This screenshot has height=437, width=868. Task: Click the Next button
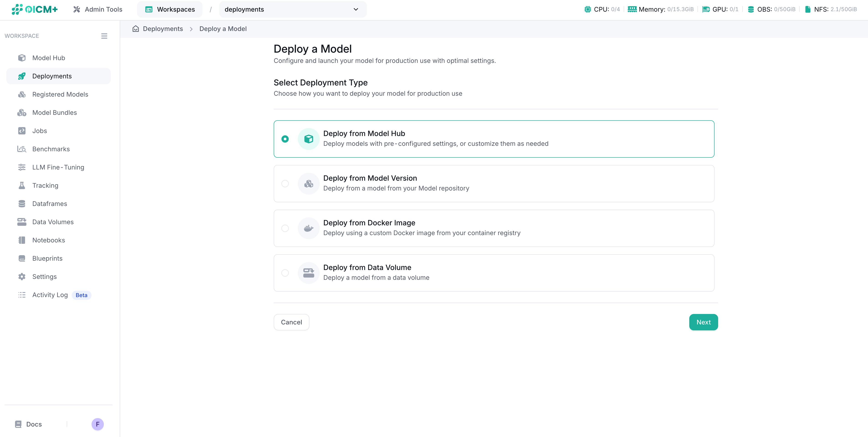pyautogui.click(x=704, y=322)
